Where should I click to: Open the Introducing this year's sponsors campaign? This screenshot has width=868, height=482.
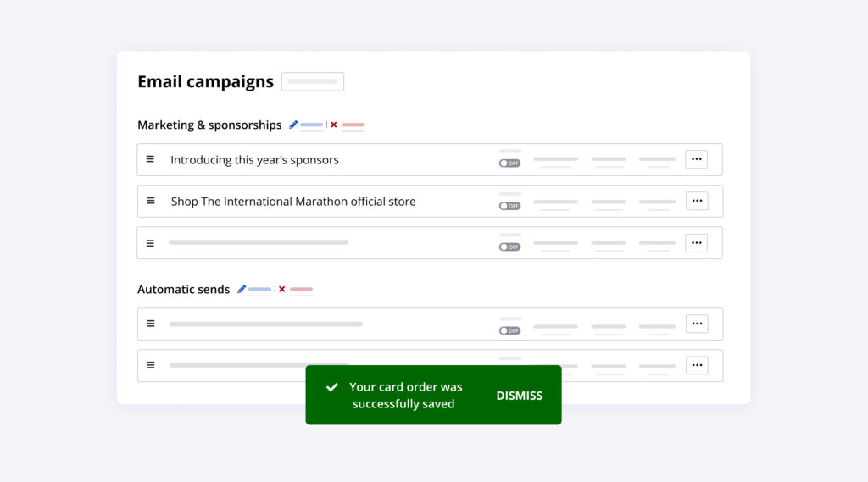254,160
